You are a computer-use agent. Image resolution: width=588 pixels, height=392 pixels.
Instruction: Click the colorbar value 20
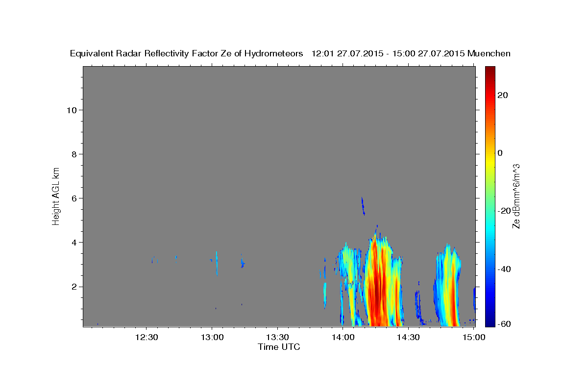(503, 95)
